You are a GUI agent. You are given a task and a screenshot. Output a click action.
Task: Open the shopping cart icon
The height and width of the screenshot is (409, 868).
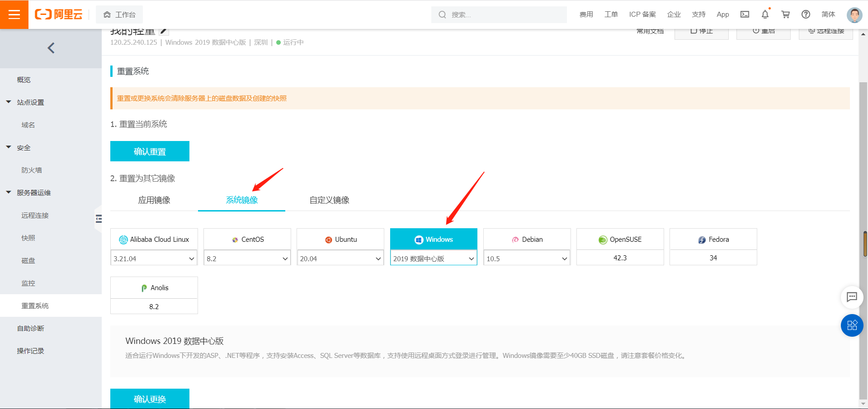pyautogui.click(x=786, y=14)
